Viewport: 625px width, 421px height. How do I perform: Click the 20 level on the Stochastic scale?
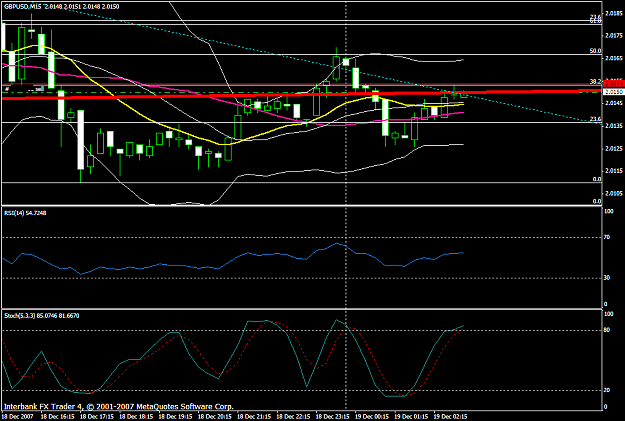[607, 390]
